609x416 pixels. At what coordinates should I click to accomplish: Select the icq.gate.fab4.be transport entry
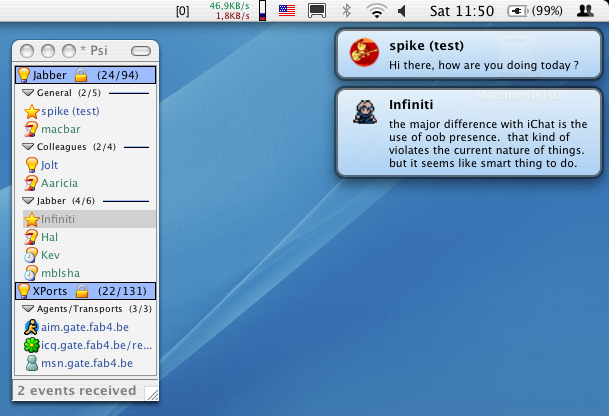(x=89, y=345)
